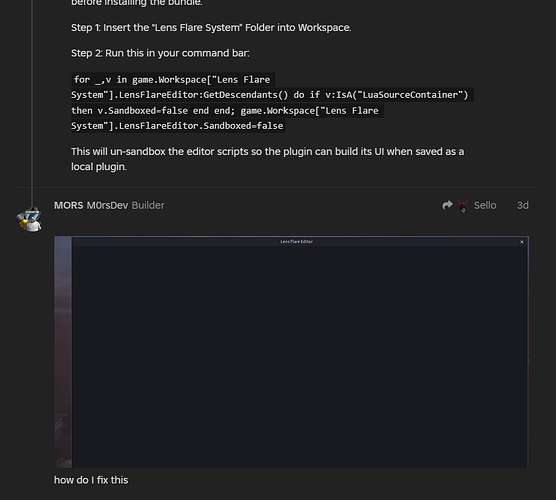Open Sello's small avatar icon
Screen dimensions: 556x500
coord(463,205)
